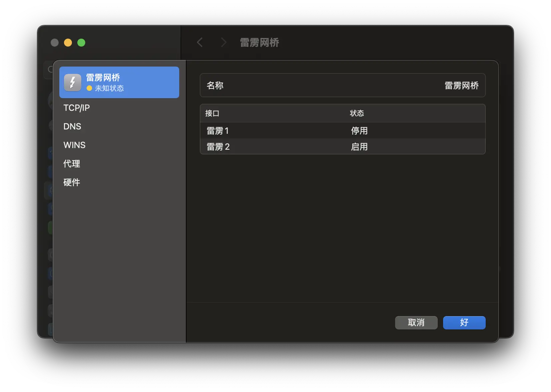Dismiss the dialog via 取消
Viewport: 551px width, 392px height.
click(x=416, y=322)
